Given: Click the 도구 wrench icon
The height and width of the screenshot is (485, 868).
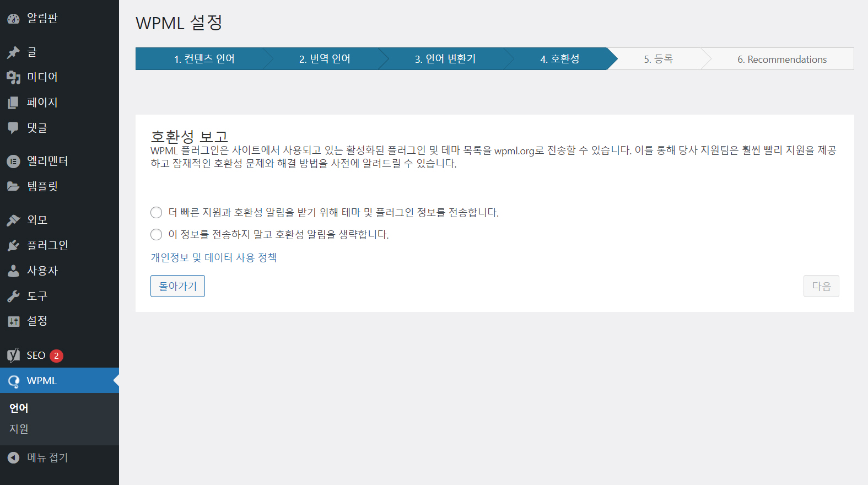Looking at the screenshot, I should click(x=14, y=296).
